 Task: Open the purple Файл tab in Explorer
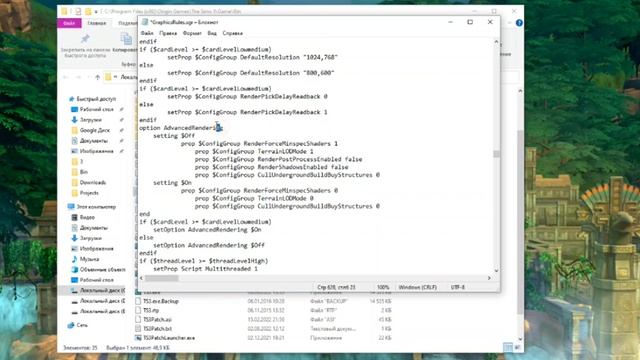[69, 23]
